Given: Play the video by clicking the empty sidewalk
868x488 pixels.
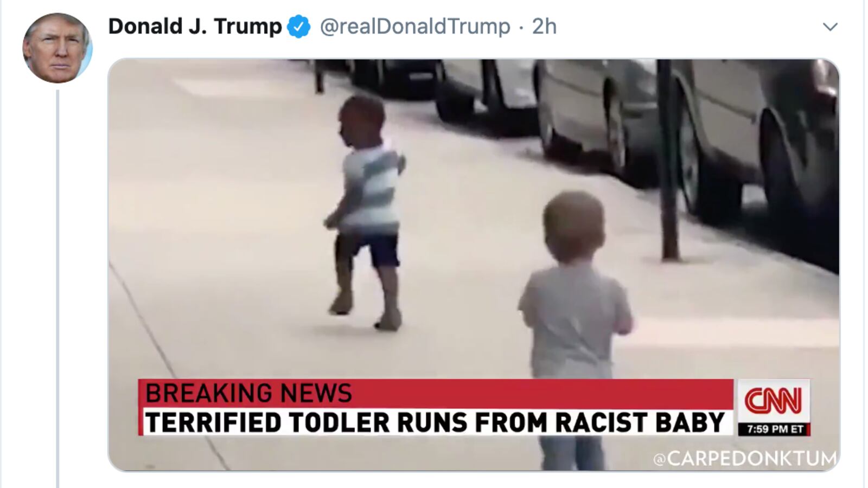Looking at the screenshot, I should [x=217, y=217].
